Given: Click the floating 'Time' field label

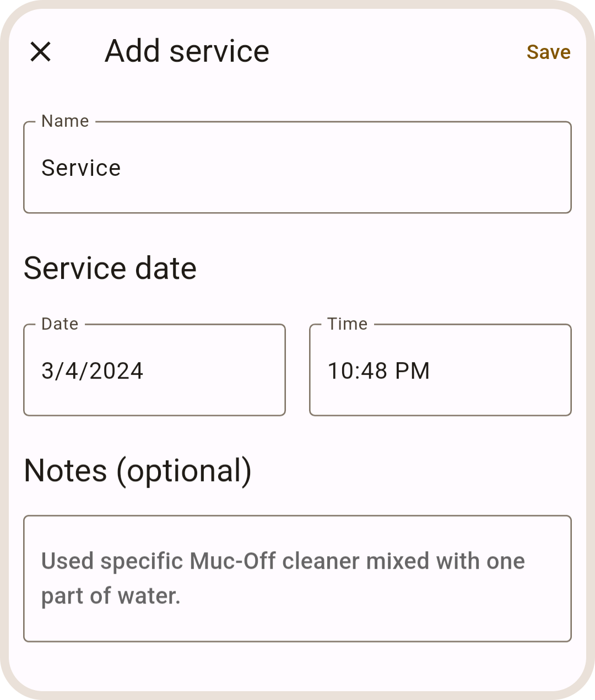Looking at the screenshot, I should tap(347, 324).
